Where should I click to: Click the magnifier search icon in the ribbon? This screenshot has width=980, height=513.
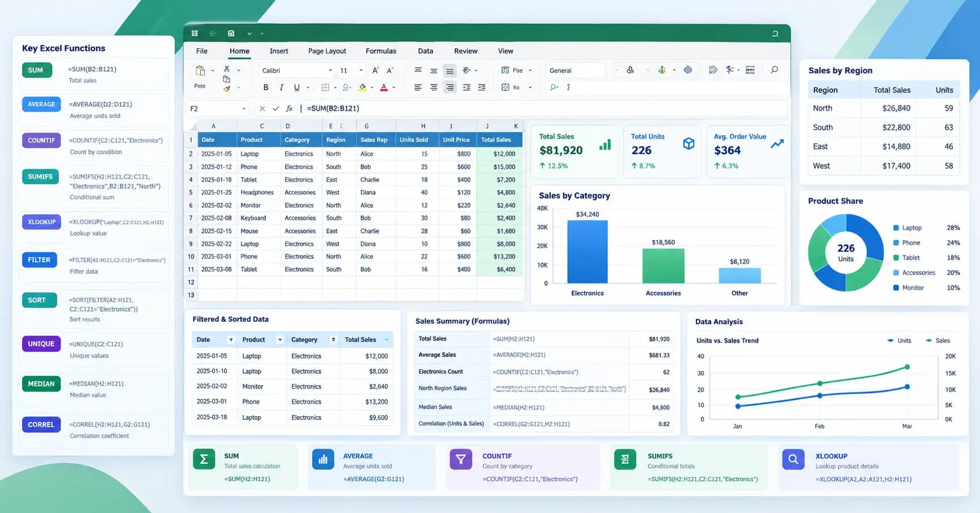774,70
